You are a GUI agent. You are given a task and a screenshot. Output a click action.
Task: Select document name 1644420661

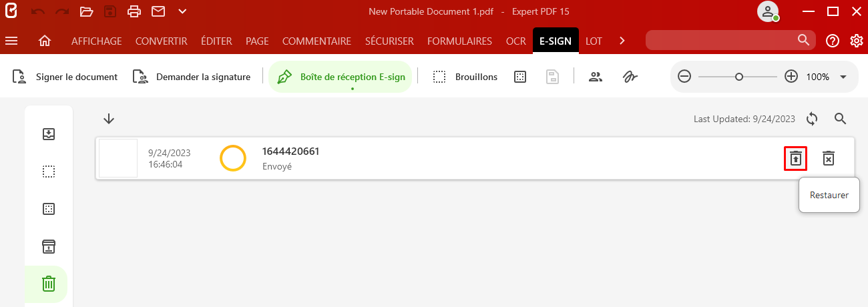click(290, 151)
